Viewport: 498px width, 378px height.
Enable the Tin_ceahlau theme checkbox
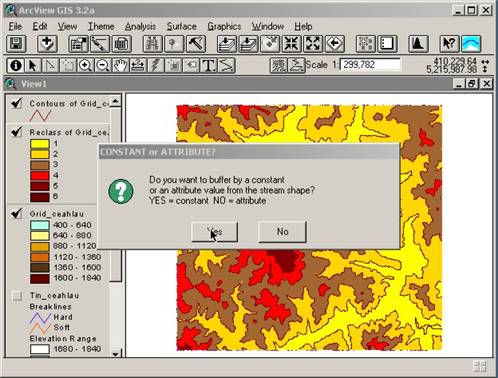click(17, 295)
